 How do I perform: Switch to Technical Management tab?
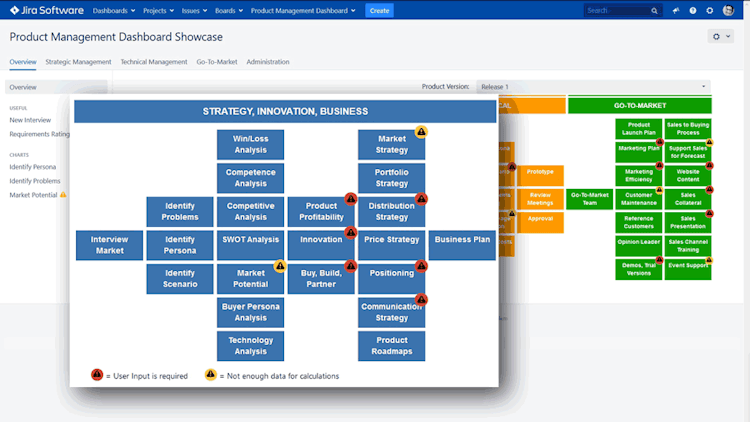[x=154, y=62]
